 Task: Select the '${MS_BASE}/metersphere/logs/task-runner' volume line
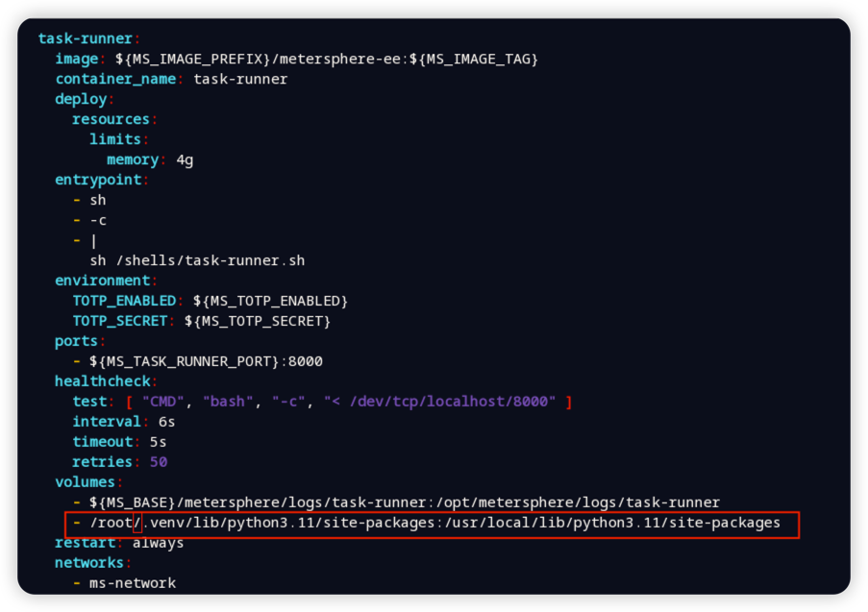coord(405,502)
